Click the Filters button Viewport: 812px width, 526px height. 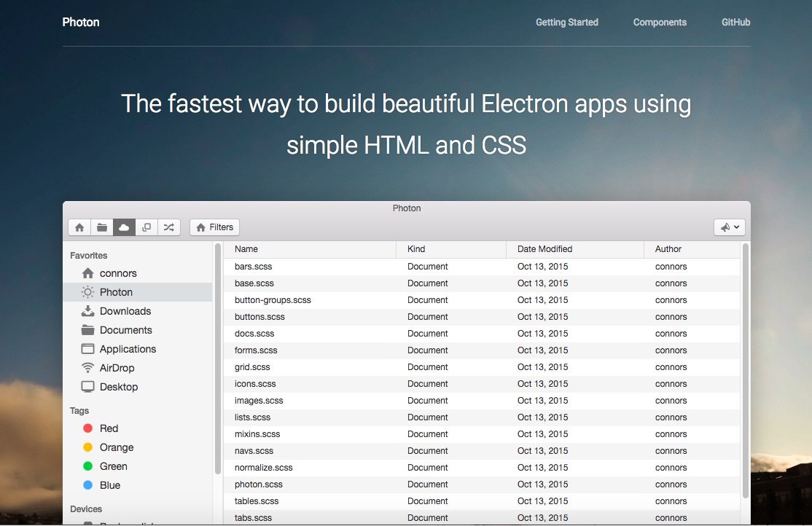pos(215,227)
